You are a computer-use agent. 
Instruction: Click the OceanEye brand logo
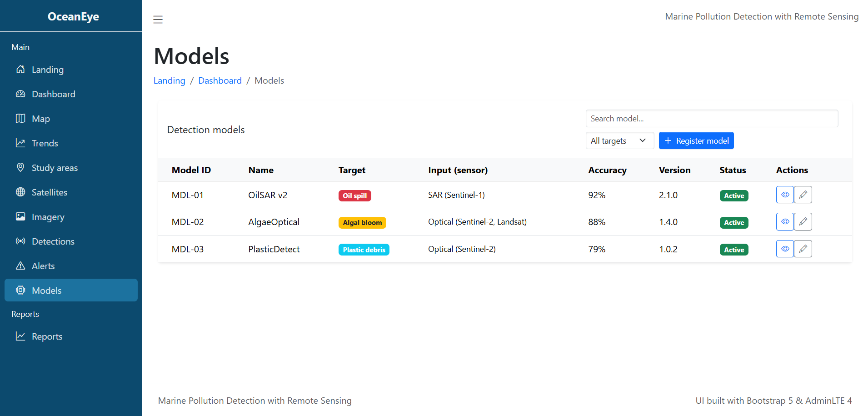(x=73, y=16)
